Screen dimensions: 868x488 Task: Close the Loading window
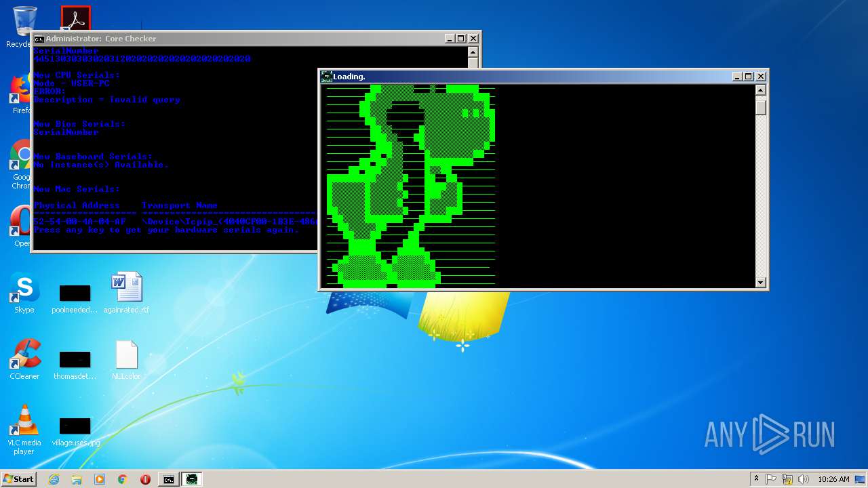tap(760, 77)
